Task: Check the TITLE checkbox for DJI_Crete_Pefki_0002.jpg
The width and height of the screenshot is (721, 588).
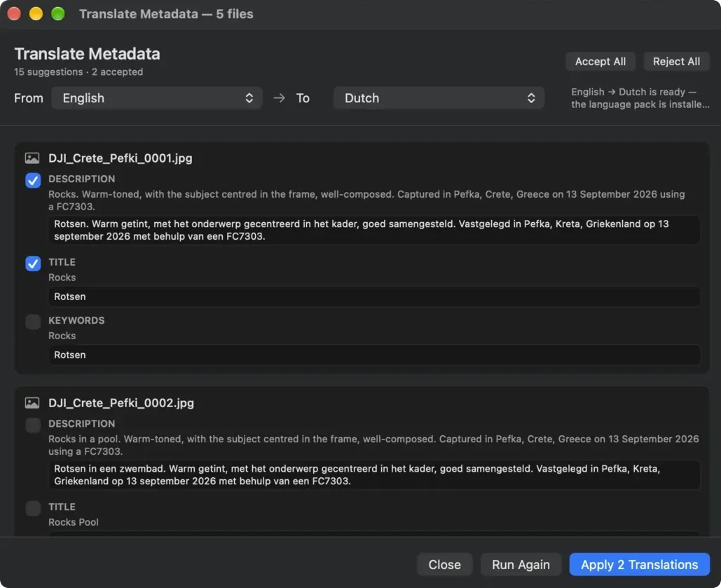Action: tap(33, 508)
